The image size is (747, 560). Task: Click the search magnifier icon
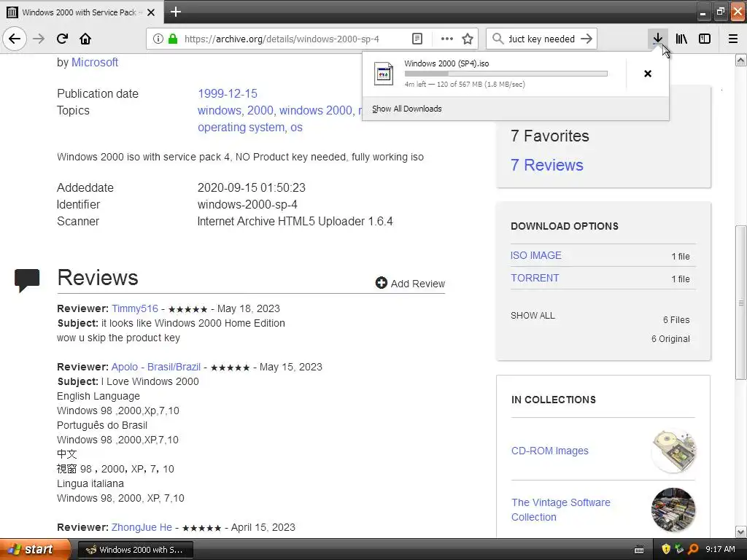pos(498,39)
